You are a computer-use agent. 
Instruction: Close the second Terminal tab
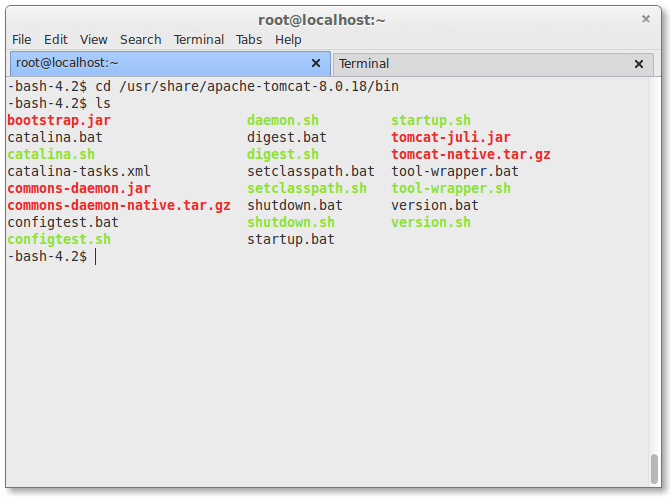(638, 64)
